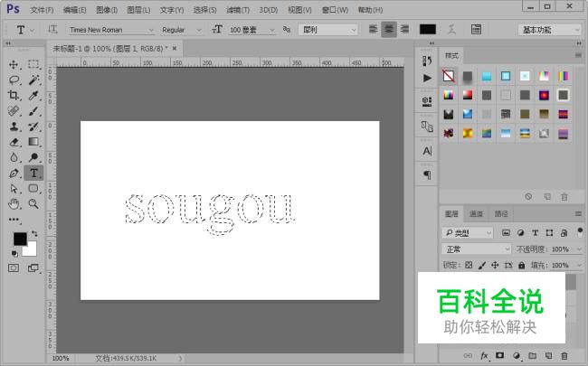Click the create new layer icon
The image size is (588, 366).
pyautogui.click(x=548, y=355)
